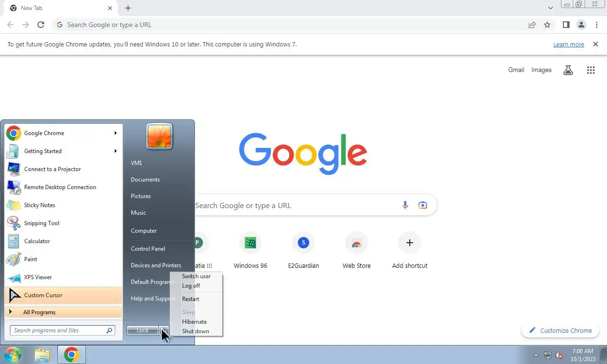
Task: Open Custom Cursor program
Action: [64, 295]
